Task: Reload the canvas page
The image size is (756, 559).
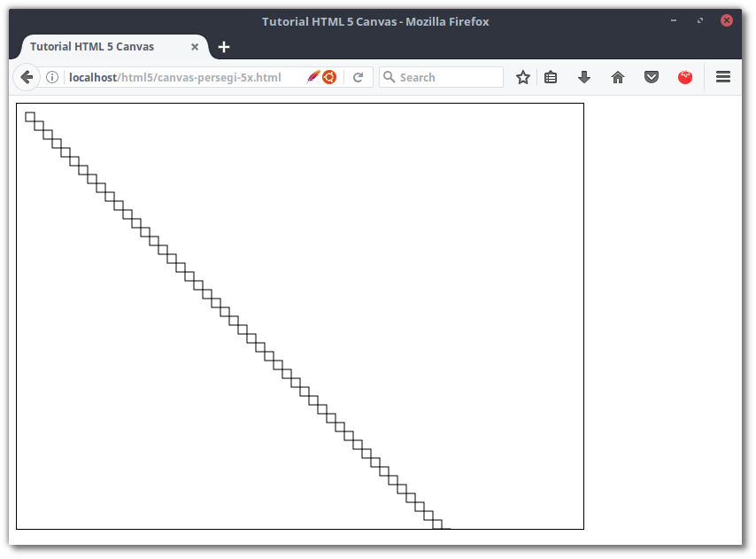Action: pos(359,77)
